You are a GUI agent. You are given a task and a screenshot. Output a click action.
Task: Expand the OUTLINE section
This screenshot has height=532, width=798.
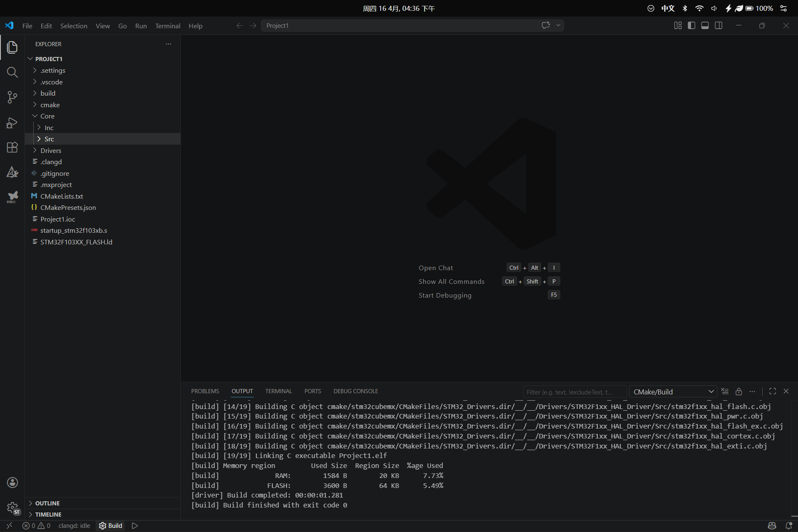click(x=102, y=503)
